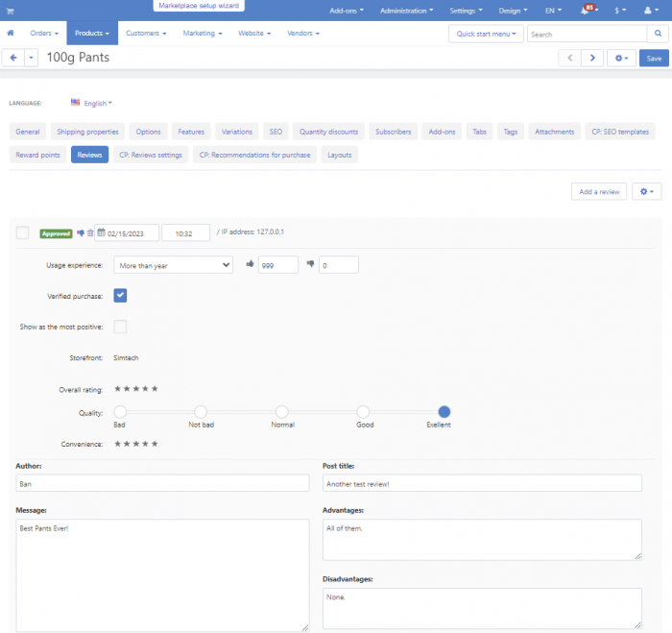Viewport: 672px width, 633px height.
Task: Set Quality to Bad
Action: tap(120, 412)
